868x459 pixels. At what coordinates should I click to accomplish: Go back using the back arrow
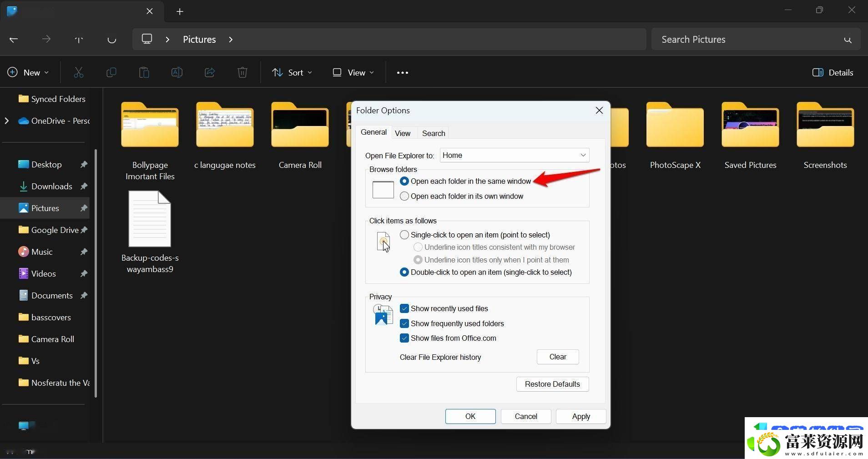pos(14,40)
